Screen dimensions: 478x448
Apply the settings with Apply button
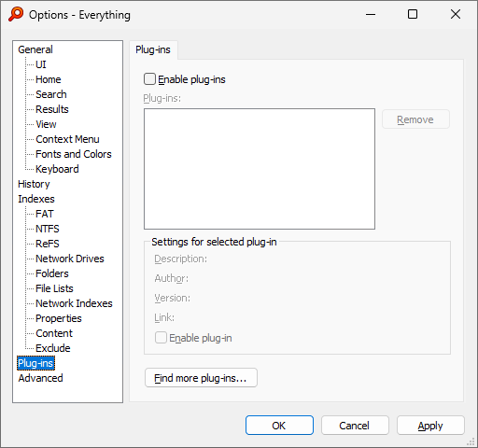pyautogui.click(x=430, y=426)
